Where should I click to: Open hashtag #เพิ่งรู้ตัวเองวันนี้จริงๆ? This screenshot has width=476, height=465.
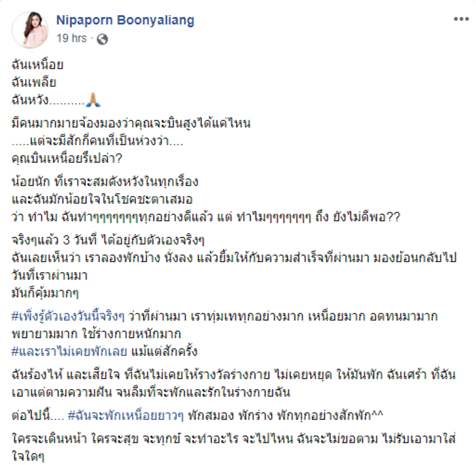(68, 317)
